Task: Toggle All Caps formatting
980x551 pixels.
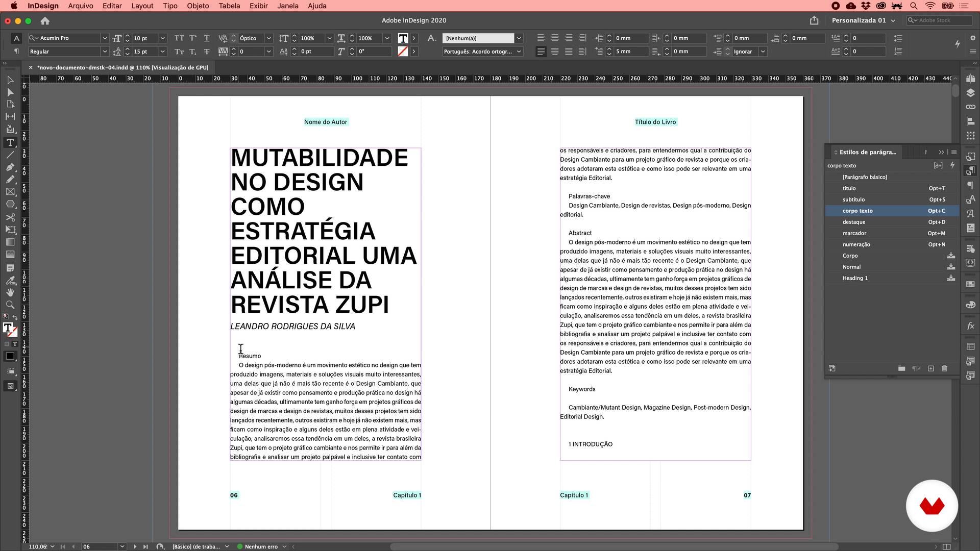Action: pos(179,38)
